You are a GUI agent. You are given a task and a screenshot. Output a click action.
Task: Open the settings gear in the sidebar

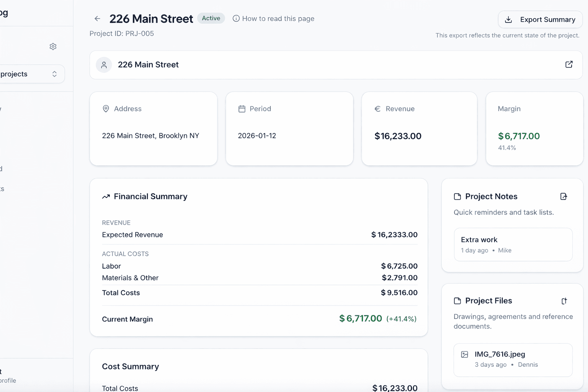(x=53, y=46)
